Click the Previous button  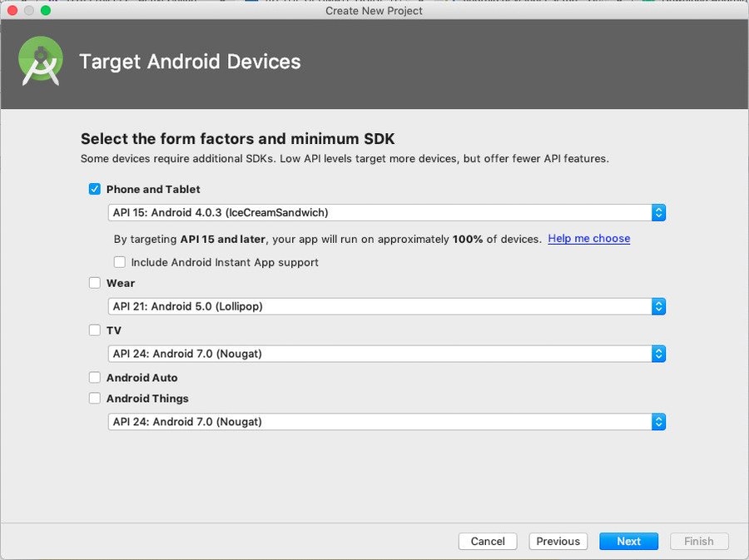[x=558, y=541]
